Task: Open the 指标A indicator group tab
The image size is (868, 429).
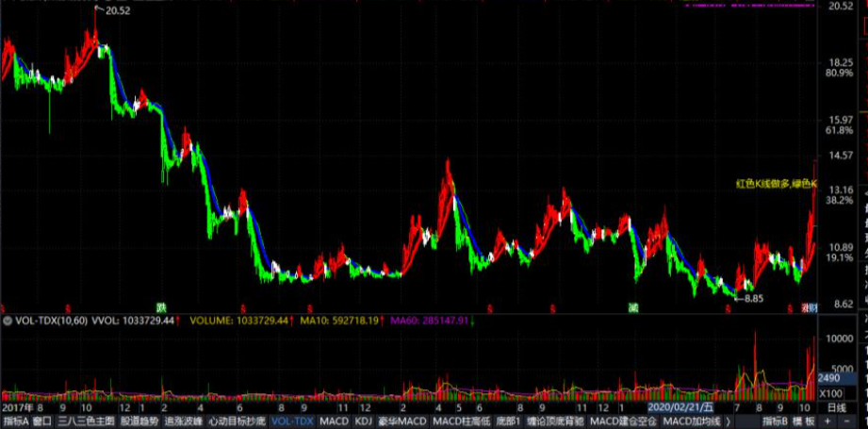Action: (x=15, y=421)
